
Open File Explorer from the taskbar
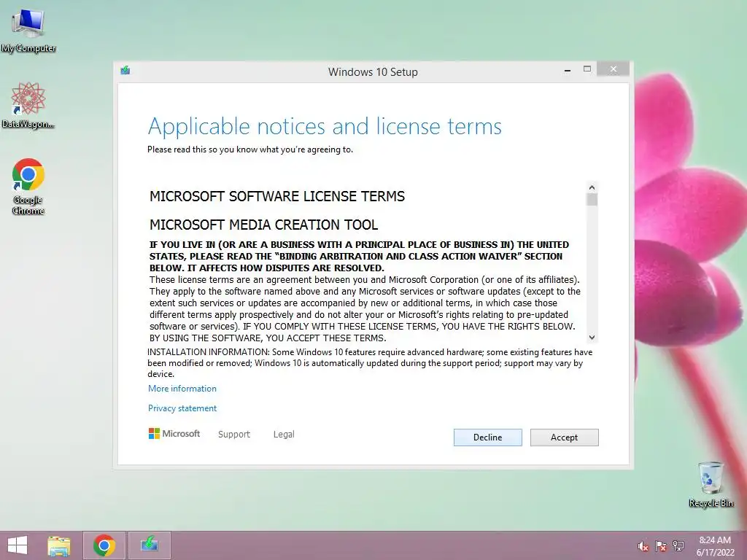pos(59,545)
